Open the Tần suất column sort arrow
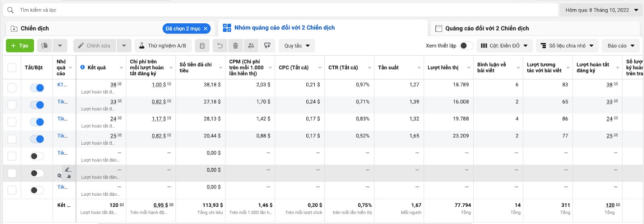The height and width of the screenshot is (224, 644). point(419,68)
